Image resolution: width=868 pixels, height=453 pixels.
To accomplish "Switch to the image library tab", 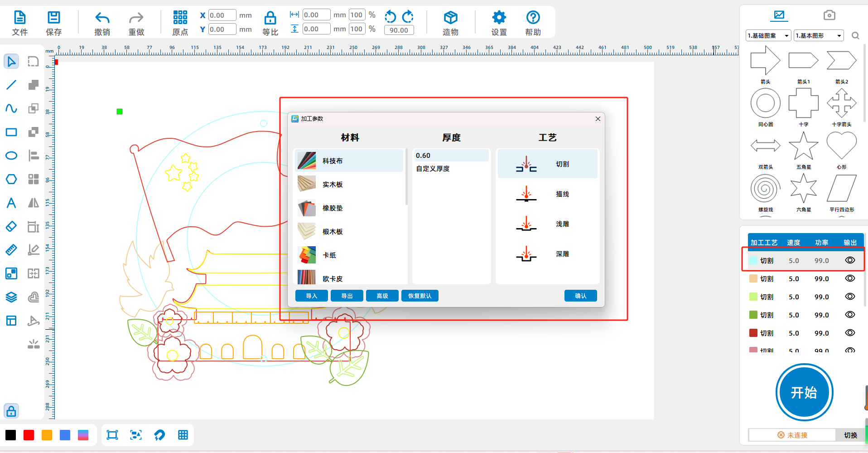I will click(x=779, y=15).
